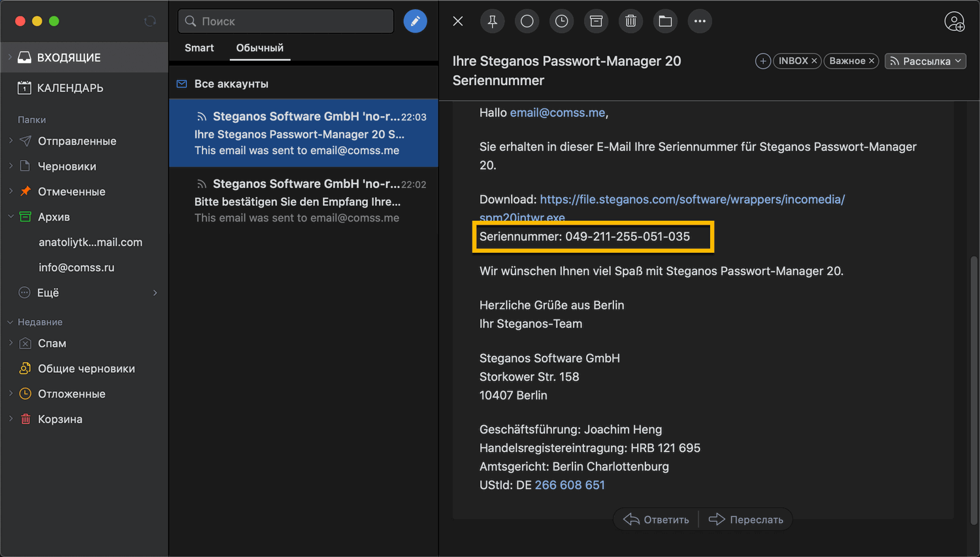980x557 pixels.
Task: Expand the Отмеченные folder chevron
Action: 10,191
